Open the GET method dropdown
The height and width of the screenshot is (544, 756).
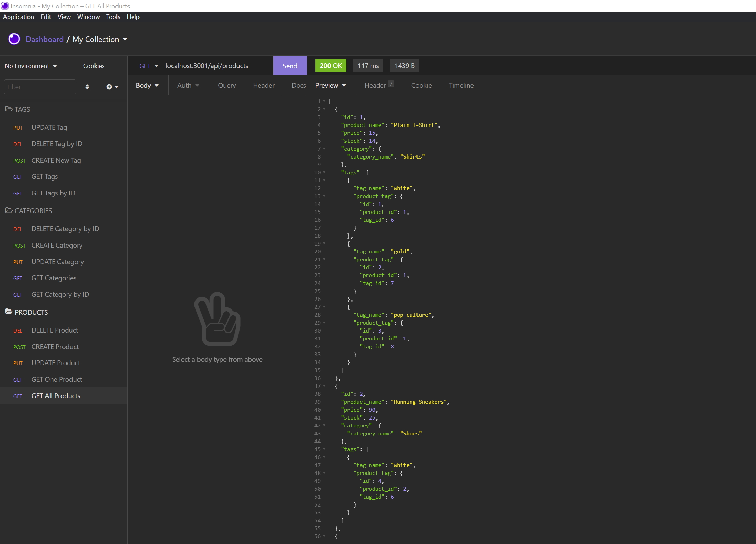[148, 66]
